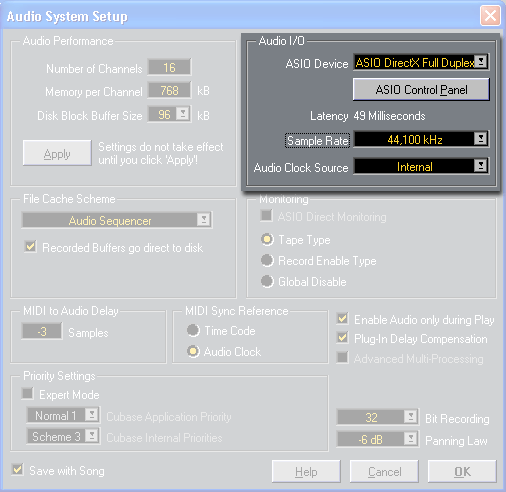Open the File Cache Scheme dropdown
This screenshot has width=506, height=492.
204,220
